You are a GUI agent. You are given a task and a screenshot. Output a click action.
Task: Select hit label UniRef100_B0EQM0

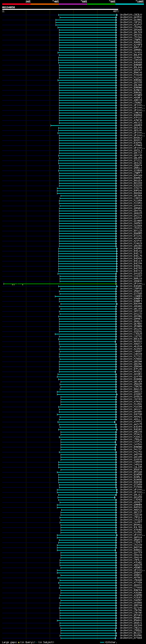pyautogui.click(x=131, y=286)
